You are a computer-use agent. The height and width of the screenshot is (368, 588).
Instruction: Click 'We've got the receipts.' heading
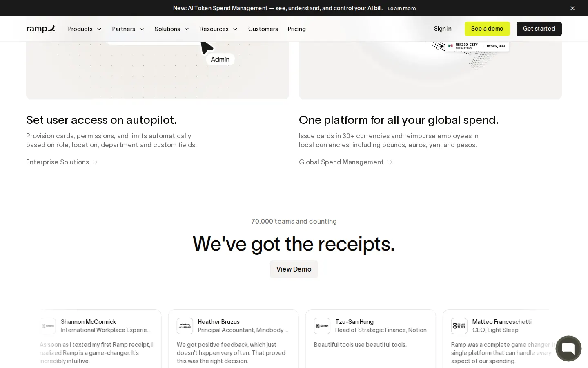(294, 244)
